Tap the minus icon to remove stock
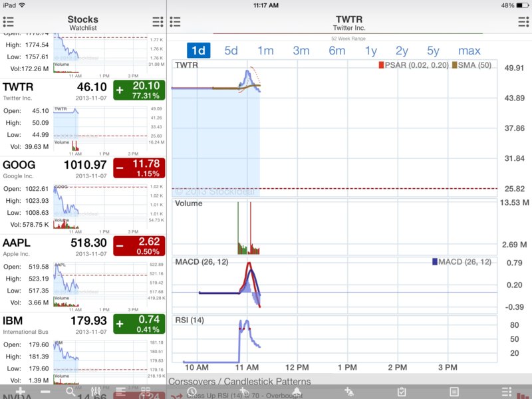532x399 pixels. click(45, 392)
